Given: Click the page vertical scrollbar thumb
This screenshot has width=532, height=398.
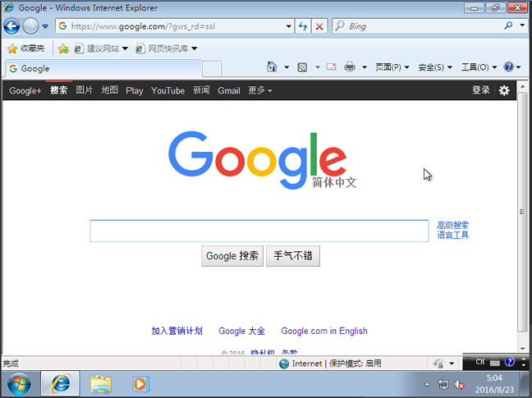Looking at the screenshot, I should coord(522,212).
